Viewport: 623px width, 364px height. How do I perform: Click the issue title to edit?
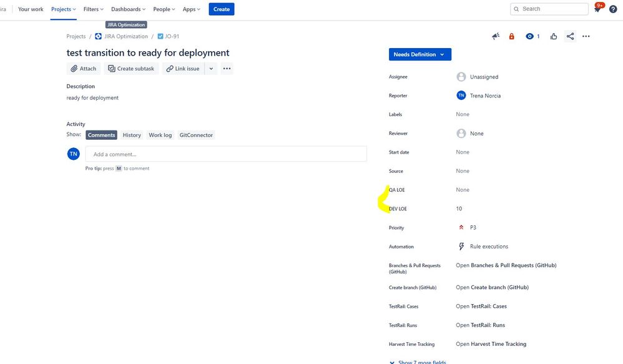[148, 53]
